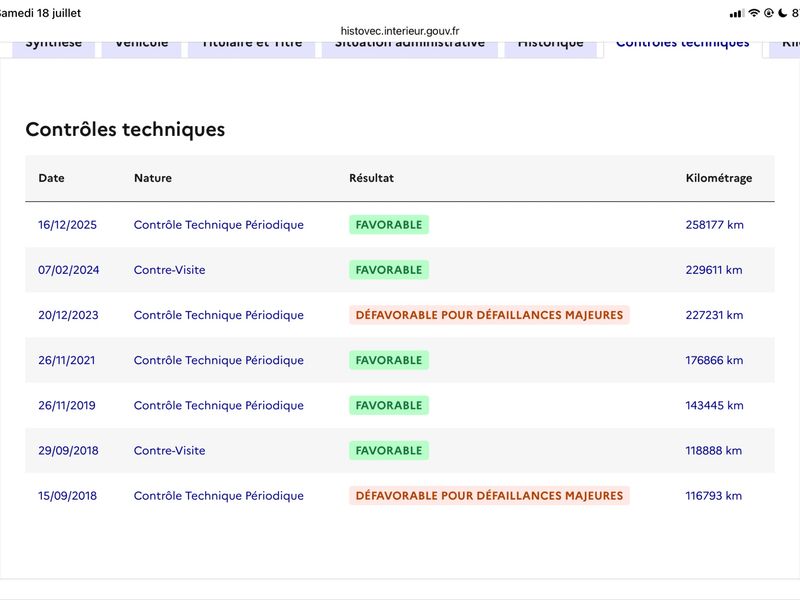The height and width of the screenshot is (600, 800).
Task: Click the Kilométrage column header
Action: click(x=719, y=178)
